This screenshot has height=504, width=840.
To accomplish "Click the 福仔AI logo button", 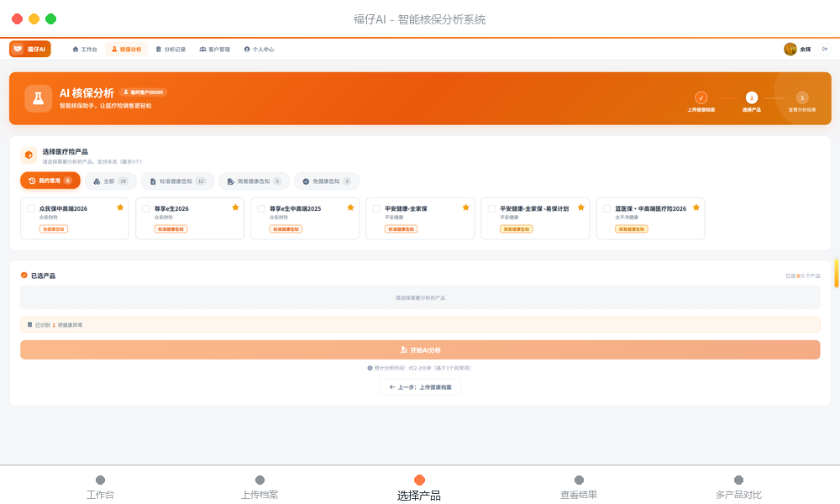I will point(30,49).
